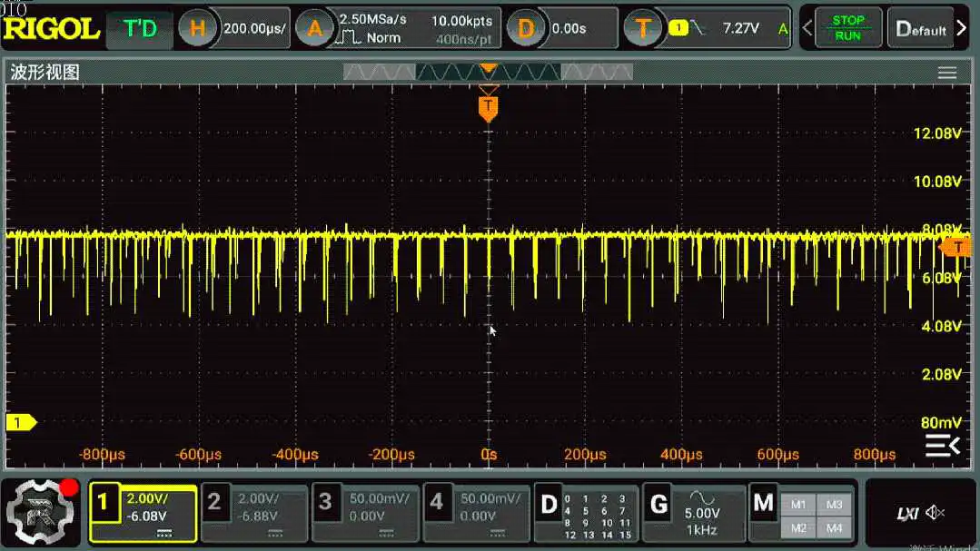Open Delay settings via D icon
Screen dimensions: 980x551
526,28
